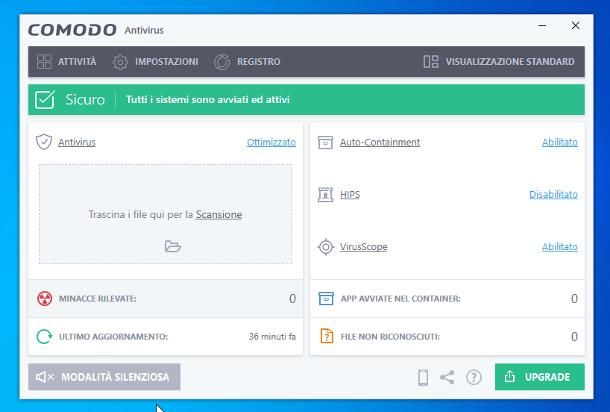Click the Minacce Rilevate count 0

293,298
